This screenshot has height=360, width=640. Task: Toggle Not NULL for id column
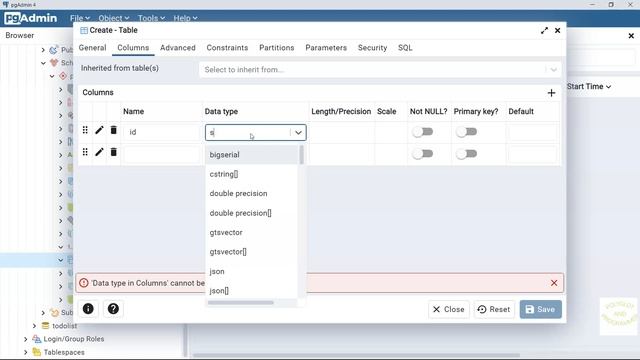422,132
